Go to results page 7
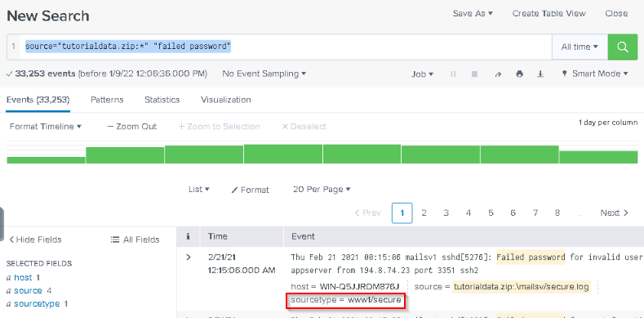Image resolution: width=644 pixels, height=318 pixels. pos(535,213)
